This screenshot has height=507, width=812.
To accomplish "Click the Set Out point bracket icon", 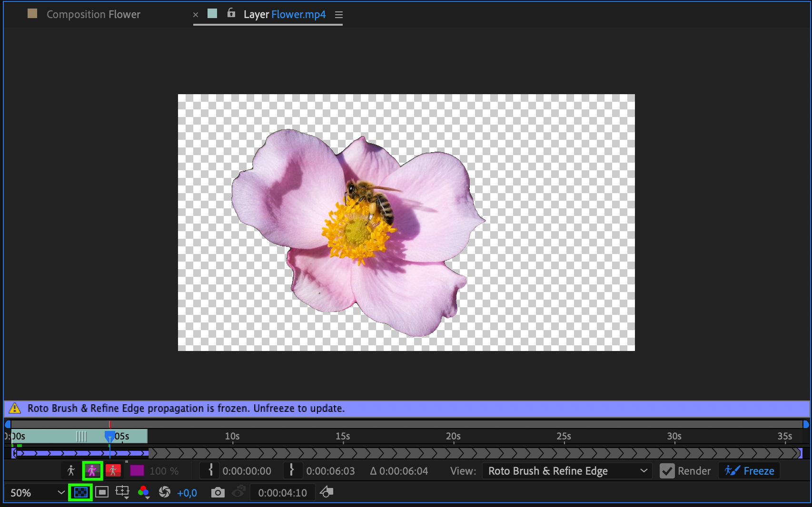I will 292,471.
